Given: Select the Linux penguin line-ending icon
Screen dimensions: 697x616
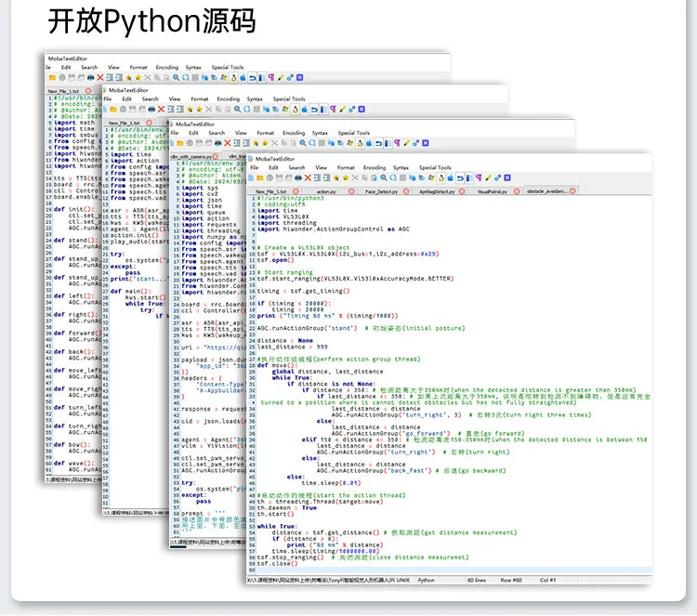Looking at the screenshot, I should coord(441,177).
